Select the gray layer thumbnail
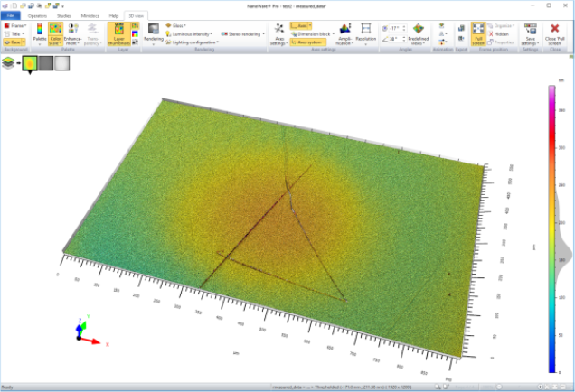Viewport: 575px width, 392px height. point(45,63)
